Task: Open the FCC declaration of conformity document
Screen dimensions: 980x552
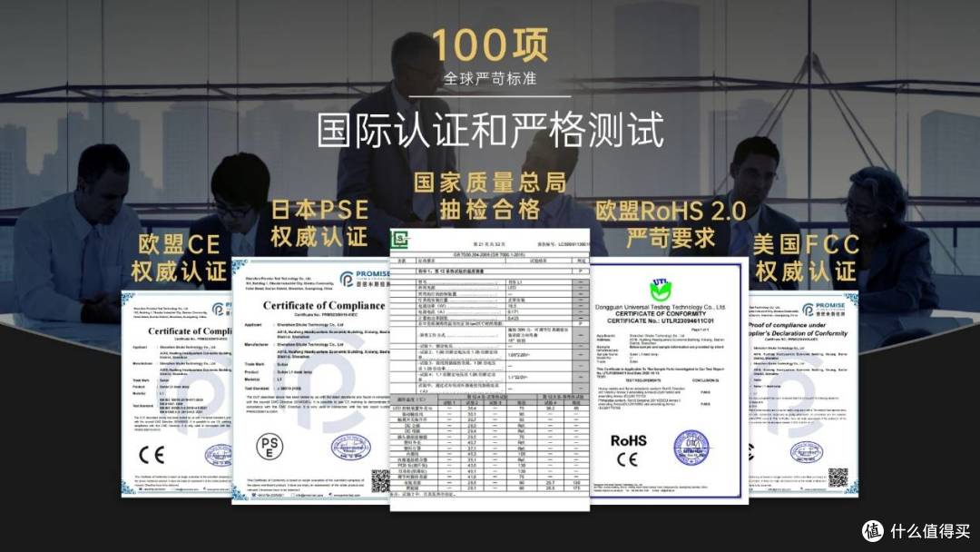Action: pos(803,394)
